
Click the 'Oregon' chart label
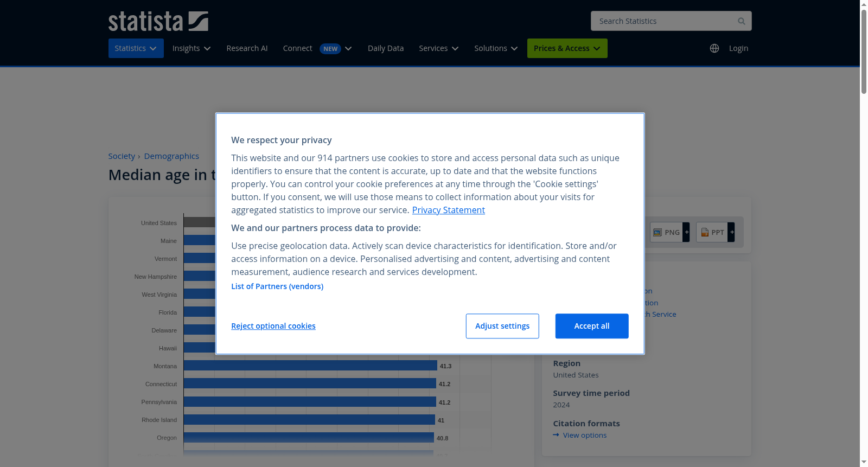click(x=167, y=438)
